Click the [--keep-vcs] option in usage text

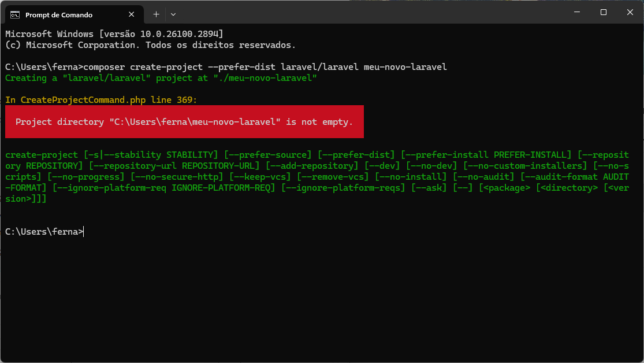click(260, 177)
